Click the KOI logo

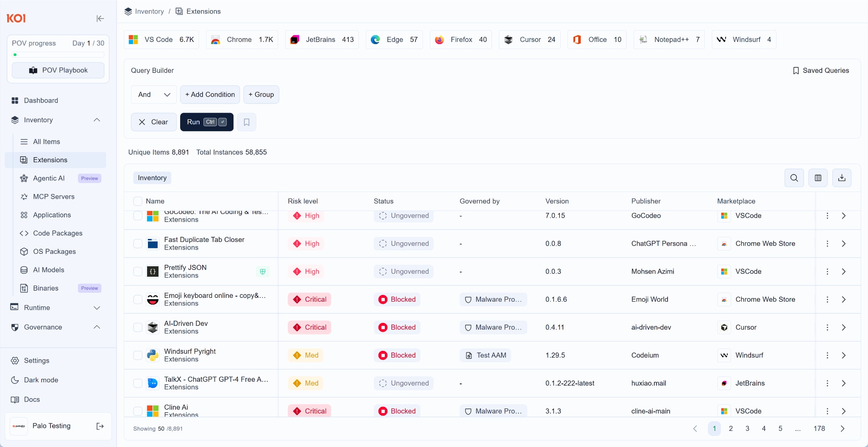tap(16, 18)
